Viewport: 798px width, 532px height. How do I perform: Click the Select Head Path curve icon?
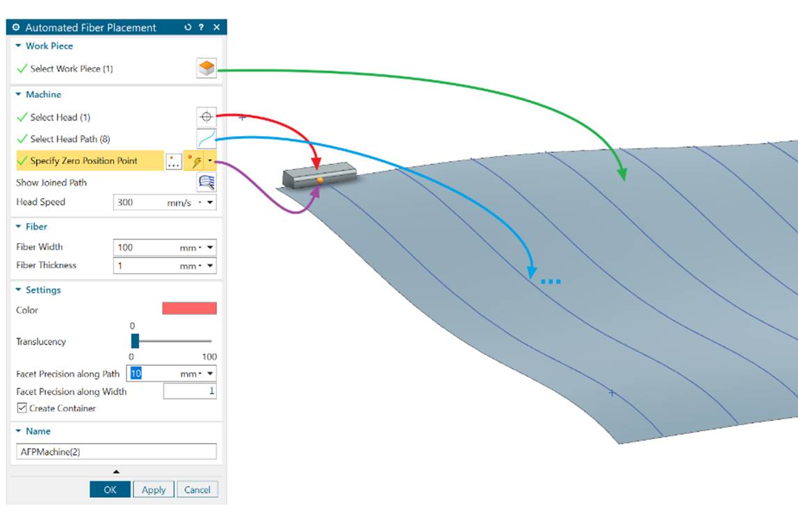[206, 139]
